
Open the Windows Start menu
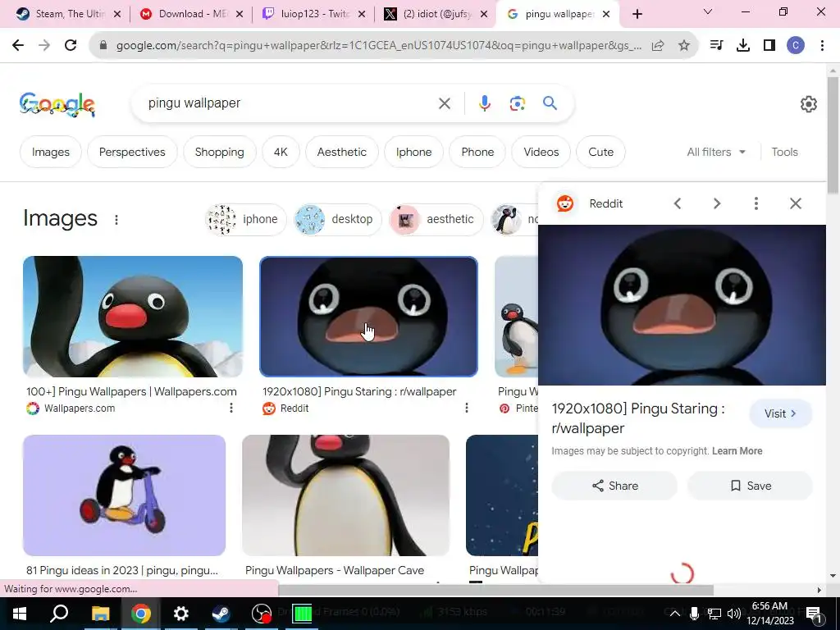tap(20, 614)
